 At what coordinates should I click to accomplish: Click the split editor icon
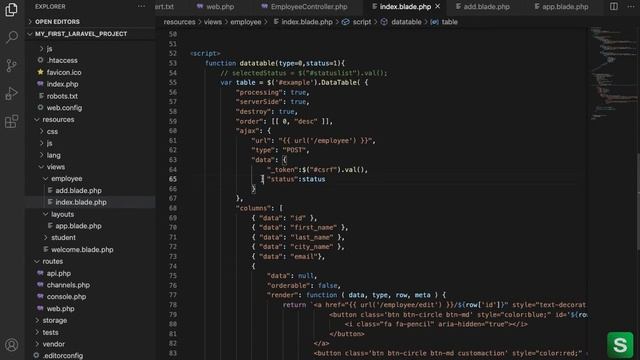(x=613, y=7)
